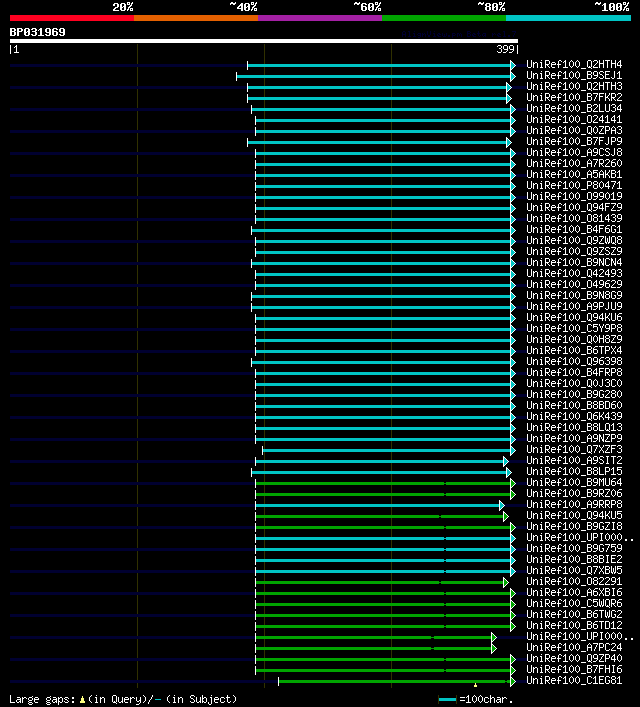The width and height of the screenshot is (640, 707).
Task: Open hit UniRef100_B9SEJ1
Action: click(574, 75)
